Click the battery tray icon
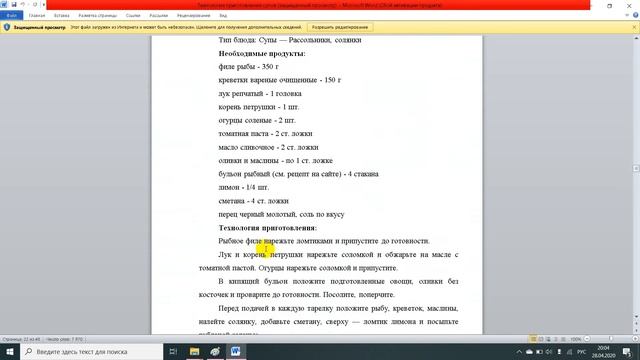Viewport: 640px width, 360px height. 539,352
